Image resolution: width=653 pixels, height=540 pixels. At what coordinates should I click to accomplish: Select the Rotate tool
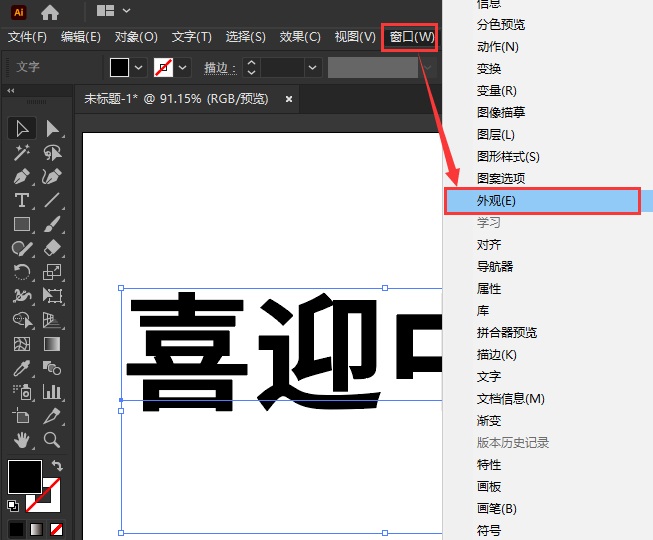[x=22, y=273]
